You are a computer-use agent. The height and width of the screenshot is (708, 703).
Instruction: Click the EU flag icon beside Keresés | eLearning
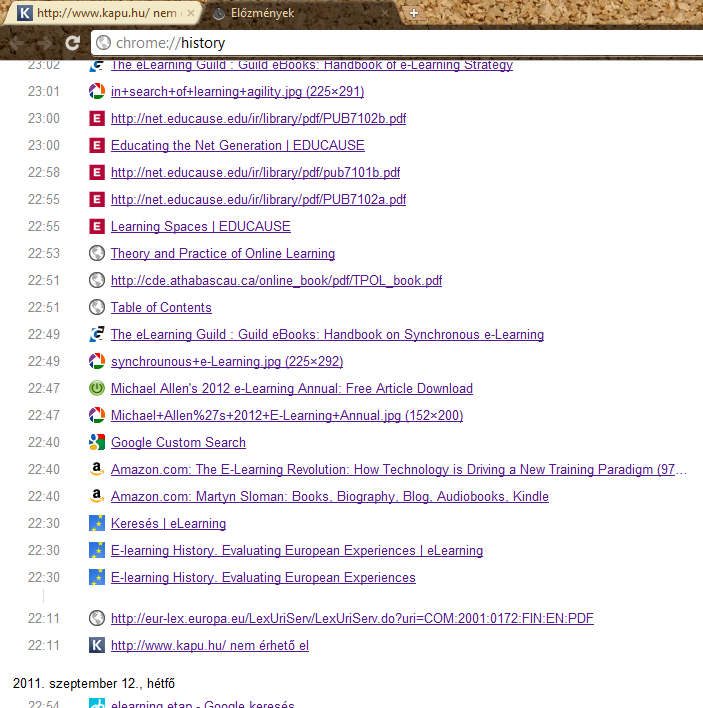pyautogui.click(x=97, y=523)
